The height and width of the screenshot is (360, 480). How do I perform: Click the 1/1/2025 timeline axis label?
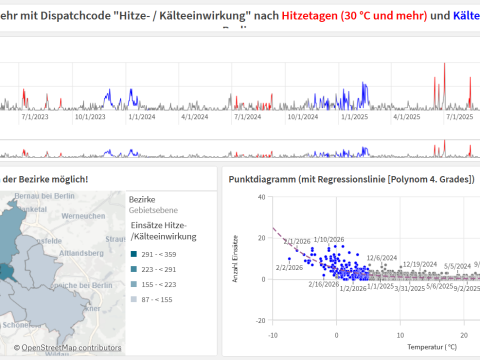355,117
